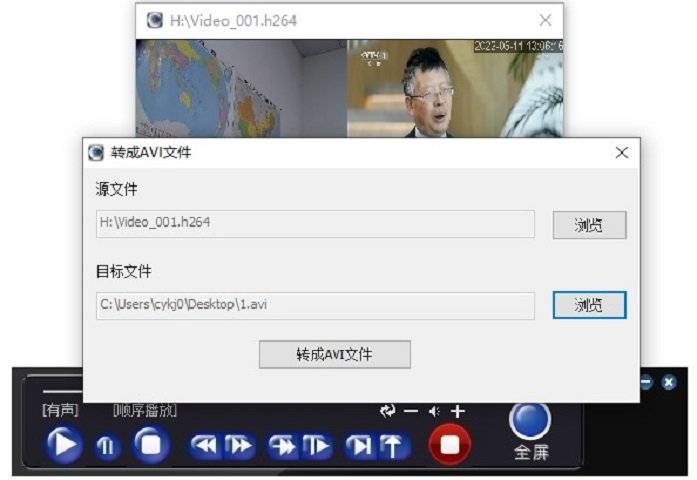Pause playback with the pause icon

[107, 445]
